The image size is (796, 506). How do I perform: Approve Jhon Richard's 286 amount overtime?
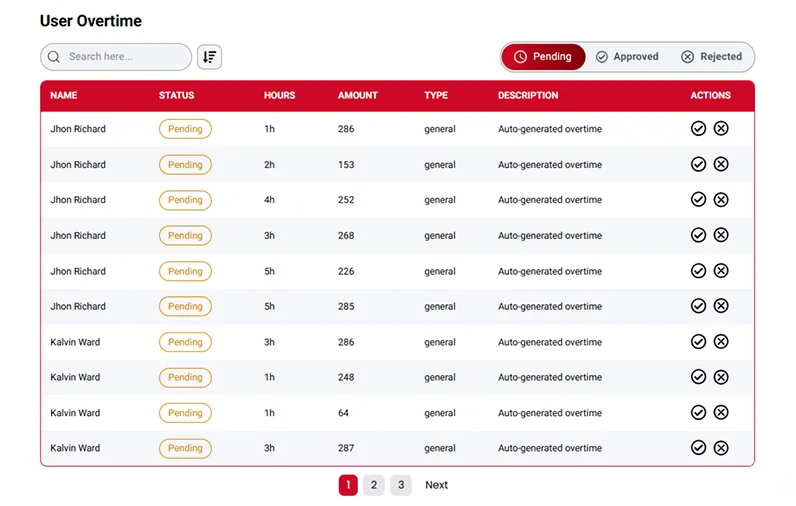tap(698, 129)
